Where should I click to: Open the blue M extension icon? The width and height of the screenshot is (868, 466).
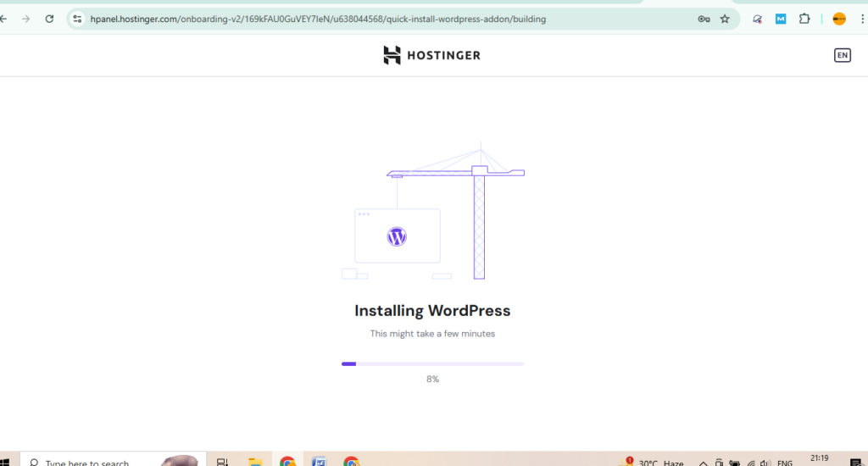click(x=781, y=19)
